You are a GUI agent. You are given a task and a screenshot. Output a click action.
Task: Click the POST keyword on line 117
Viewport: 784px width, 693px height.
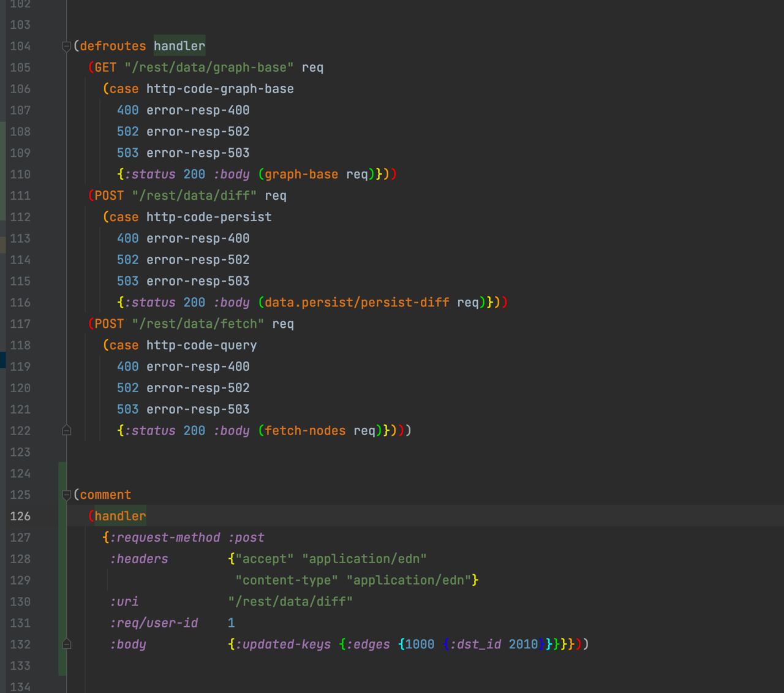[109, 324]
